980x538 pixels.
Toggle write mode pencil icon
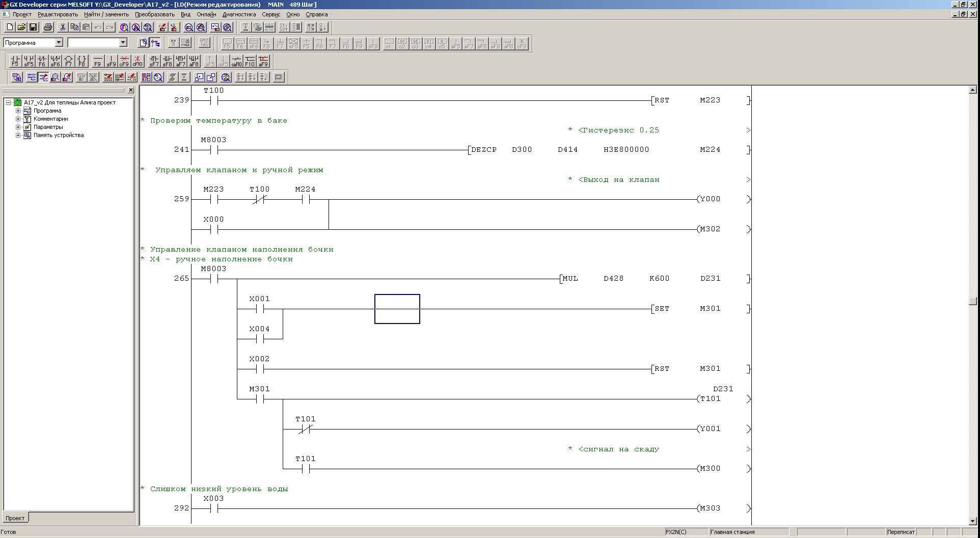pyautogui.click(x=43, y=77)
